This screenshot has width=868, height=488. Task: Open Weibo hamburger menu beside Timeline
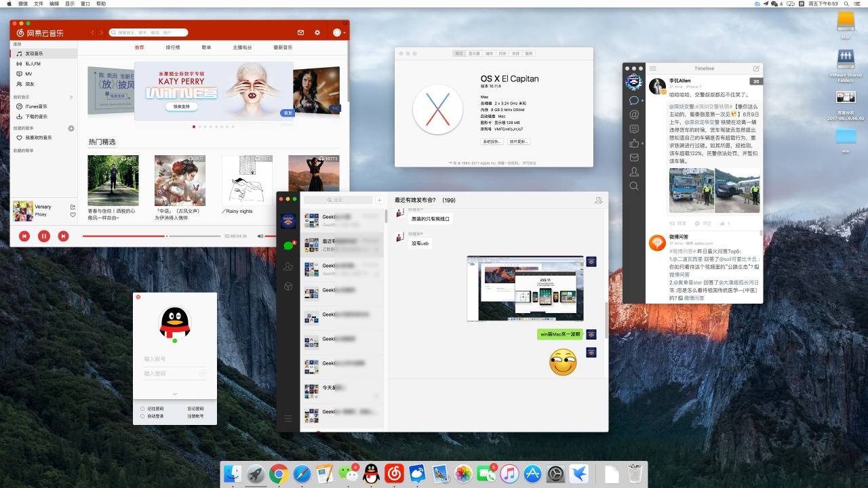[x=652, y=68]
